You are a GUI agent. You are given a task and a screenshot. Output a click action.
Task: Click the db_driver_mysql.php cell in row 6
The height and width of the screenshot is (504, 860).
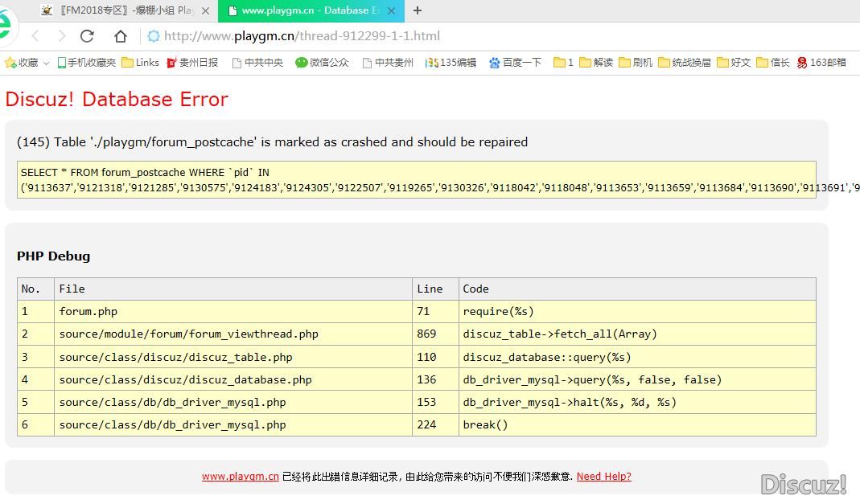[x=233, y=424]
